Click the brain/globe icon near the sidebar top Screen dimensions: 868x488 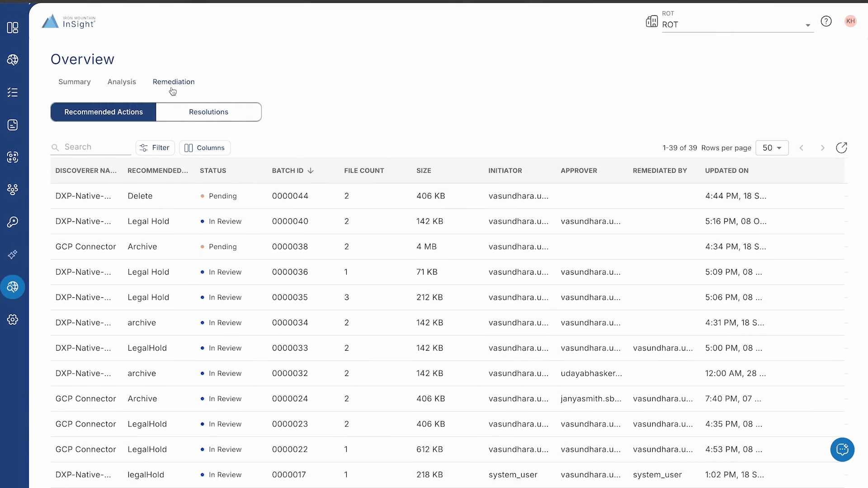pyautogui.click(x=13, y=60)
